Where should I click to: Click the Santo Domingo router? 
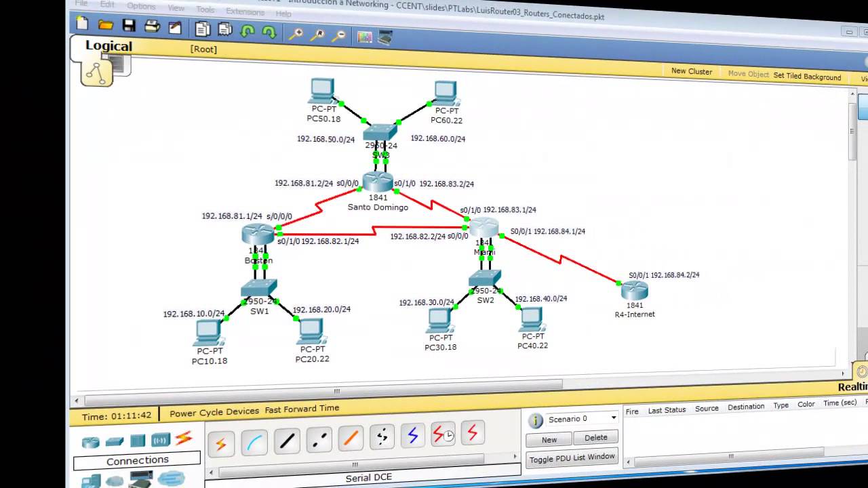tap(378, 182)
